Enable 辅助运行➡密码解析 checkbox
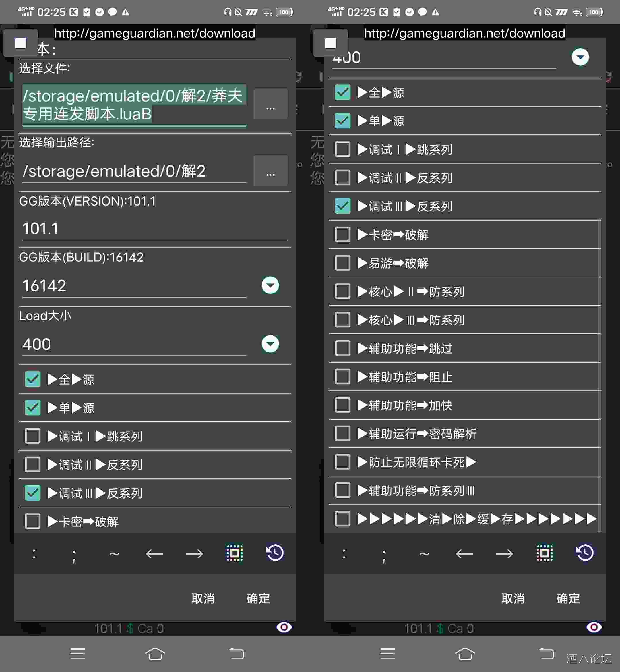The width and height of the screenshot is (620, 672). [x=342, y=434]
